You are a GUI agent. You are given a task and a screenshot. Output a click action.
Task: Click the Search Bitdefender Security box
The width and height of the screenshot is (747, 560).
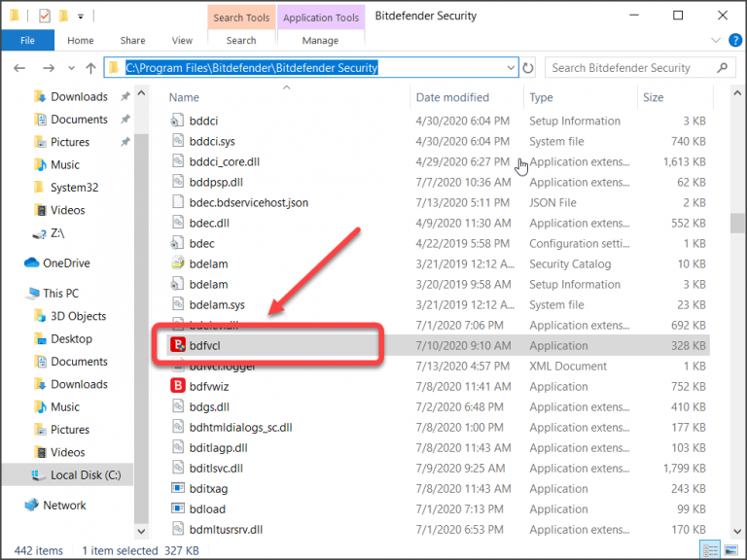[x=640, y=68]
